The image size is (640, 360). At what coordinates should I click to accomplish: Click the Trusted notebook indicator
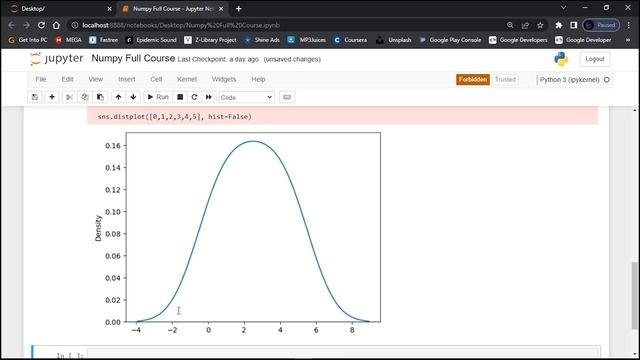coord(505,80)
